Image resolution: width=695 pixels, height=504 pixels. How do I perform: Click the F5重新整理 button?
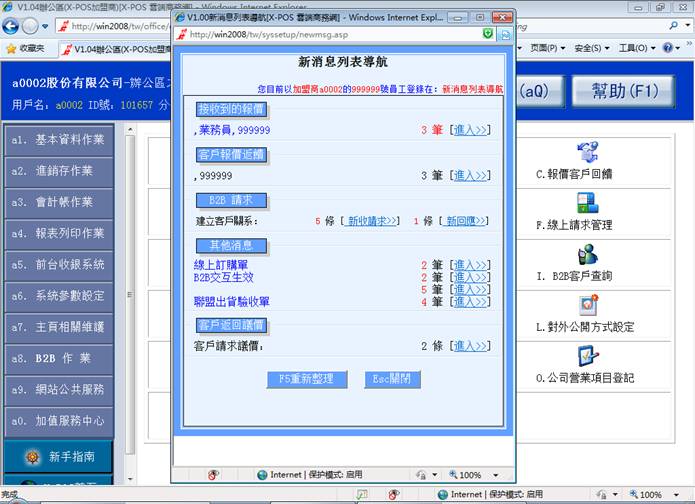coord(304,379)
